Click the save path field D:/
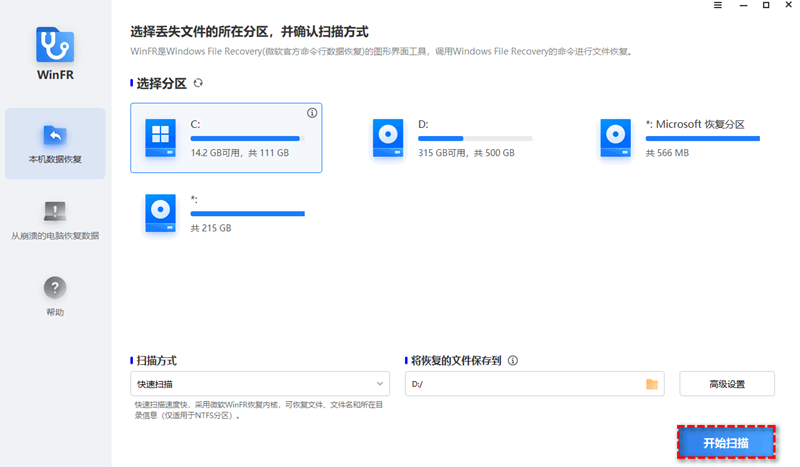The height and width of the screenshot is (467, 800). point(520,384)
